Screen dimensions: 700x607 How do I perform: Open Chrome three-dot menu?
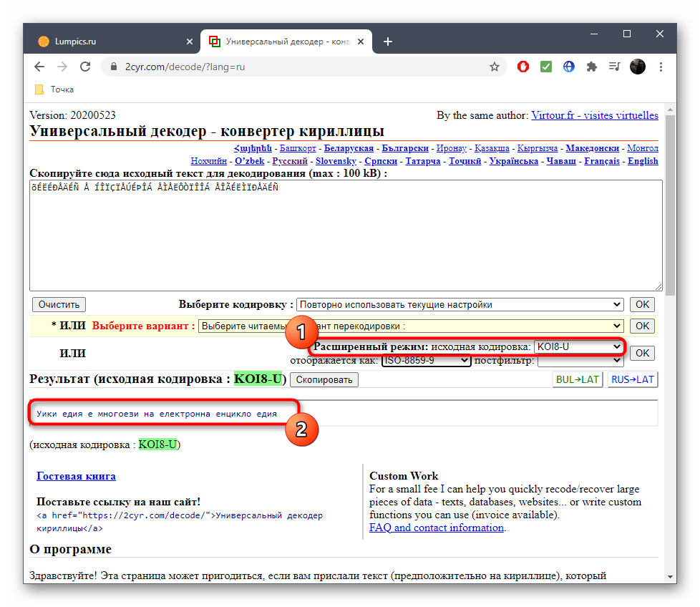[x=660, y=67]
